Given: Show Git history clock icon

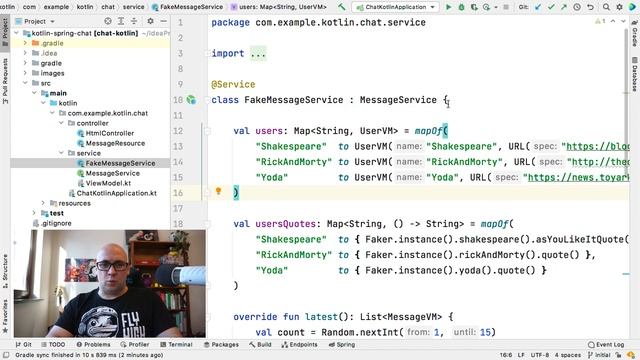Looking at the screenshot, I should click(577, 7).
